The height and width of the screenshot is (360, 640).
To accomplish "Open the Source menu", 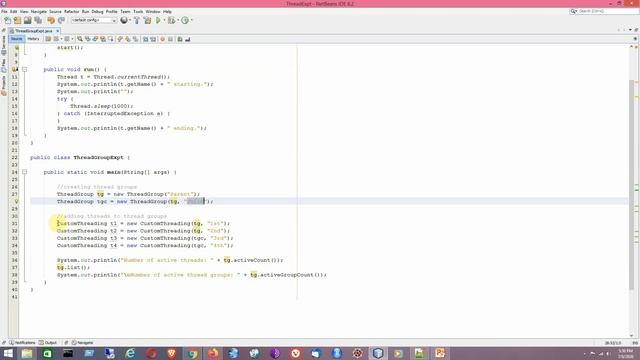I will tap(55, 11).
